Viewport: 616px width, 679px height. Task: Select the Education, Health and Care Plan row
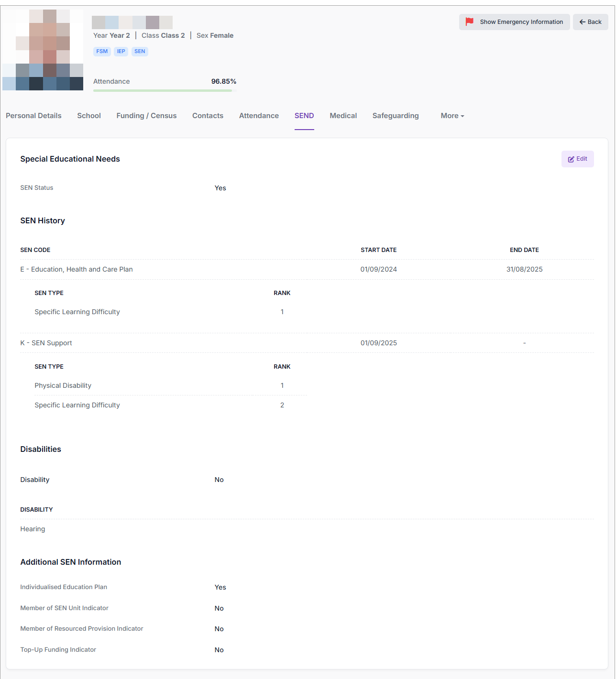tap(77, 270)
